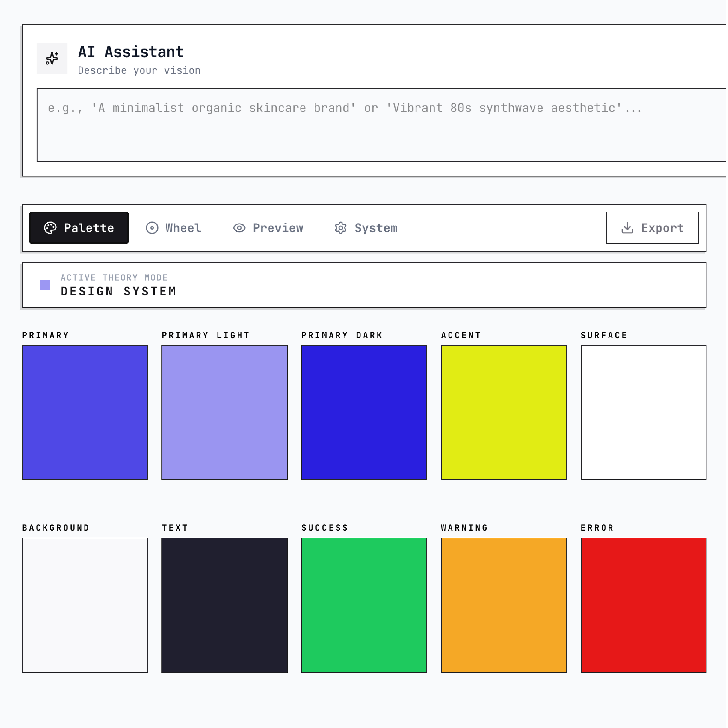Pick the orange Warning swatch
Screen dimensions: 728x728
(504, 605)
